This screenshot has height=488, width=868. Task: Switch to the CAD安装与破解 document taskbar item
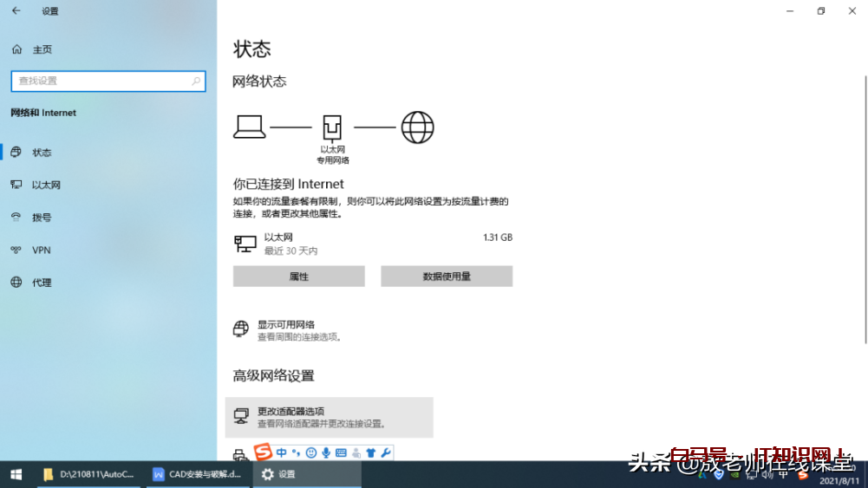point(199,474)
